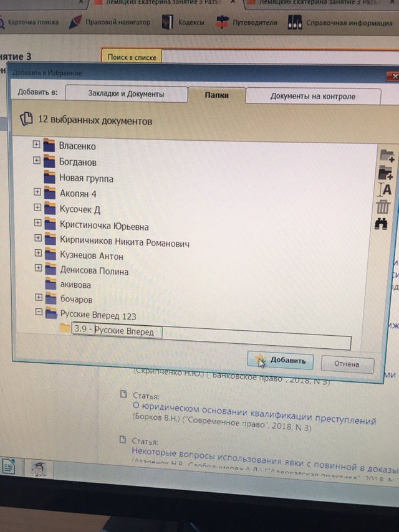This screenshot has height=532, width=399.
Task: Select the Русские Вперед 123 folder name
Action: (99, 316)
